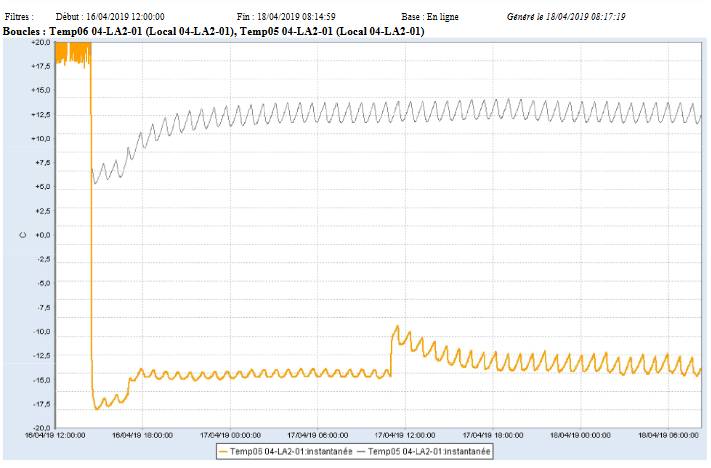Screen dimensions: 711x468
Task: Click the Généré le 18/04/2019 timestamp
Action: point(566,17)
